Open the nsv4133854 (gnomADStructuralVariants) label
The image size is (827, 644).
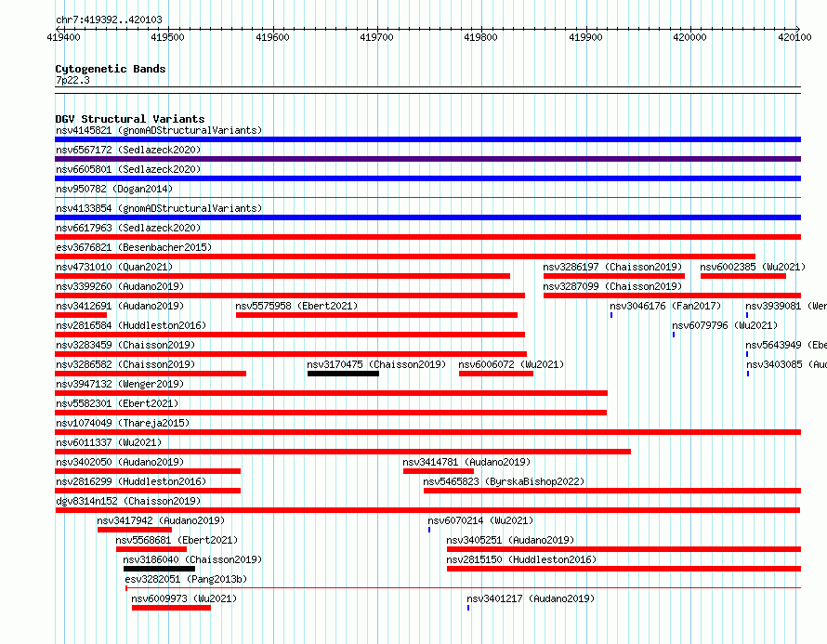point(159,208)
